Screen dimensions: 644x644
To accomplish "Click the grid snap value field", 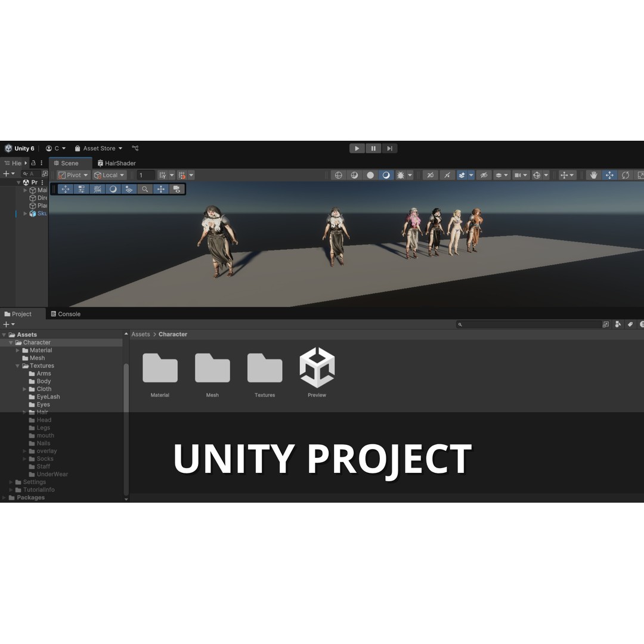I will tap(145, 175).
